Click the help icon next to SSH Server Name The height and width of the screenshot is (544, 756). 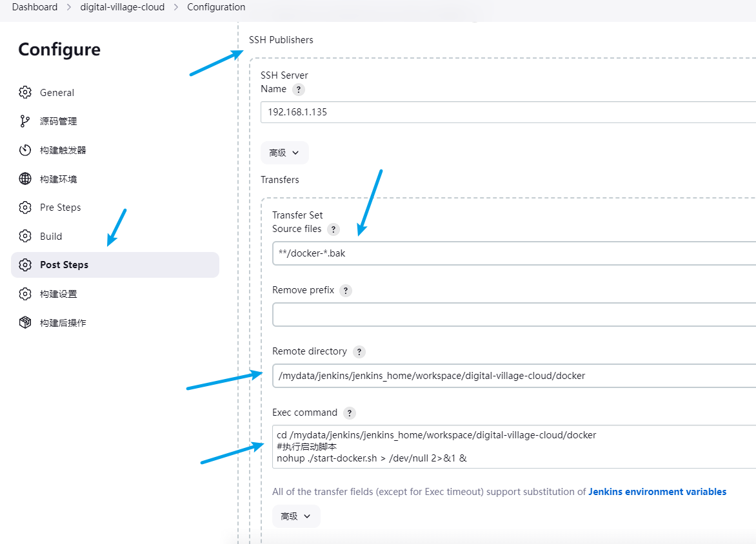299,90
